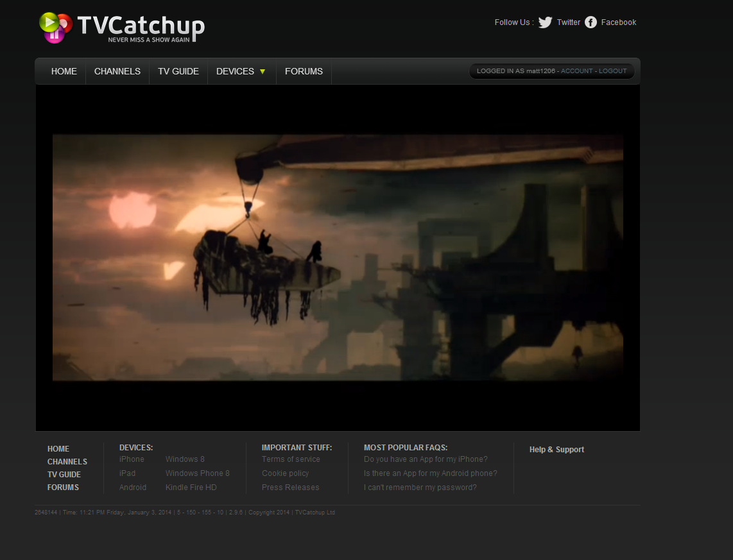Click Help & Support link

(x=556, y=450)
